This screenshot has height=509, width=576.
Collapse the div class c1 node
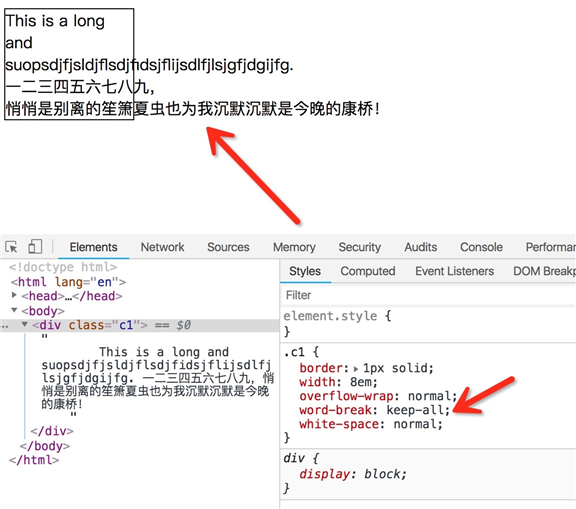coord(25,324)
